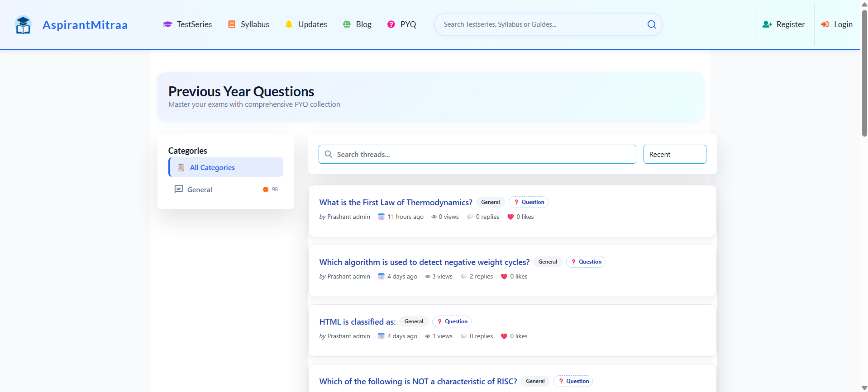
Task: Go to the Syllabus menu item
Action: pos(248,24)
